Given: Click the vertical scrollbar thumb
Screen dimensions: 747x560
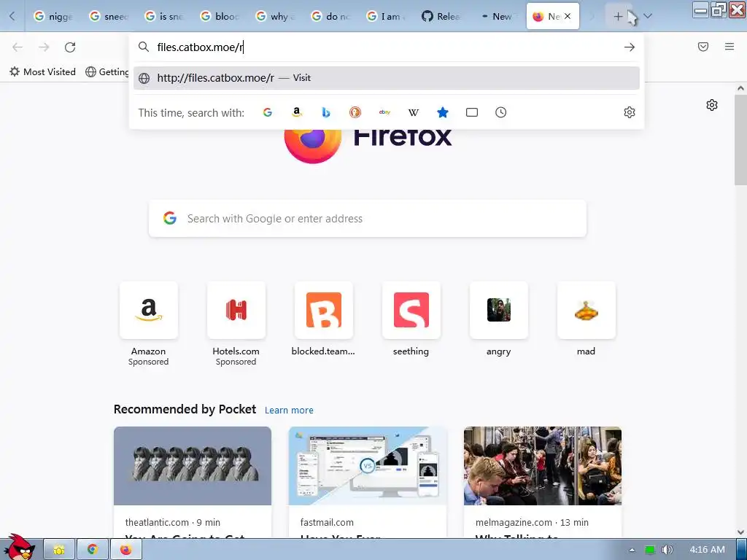Looking at the screenshot, I should point(740,139).
